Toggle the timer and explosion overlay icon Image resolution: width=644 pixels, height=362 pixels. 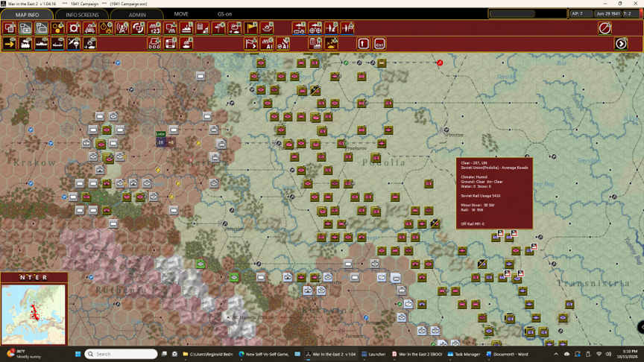(x=106, y=28)
